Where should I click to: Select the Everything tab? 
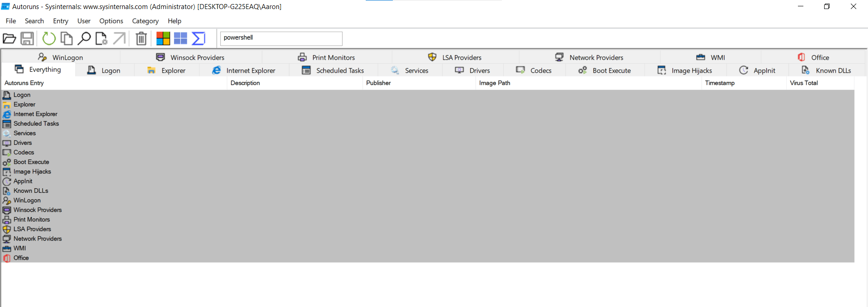pyautogui.click(x=38, y=70)
